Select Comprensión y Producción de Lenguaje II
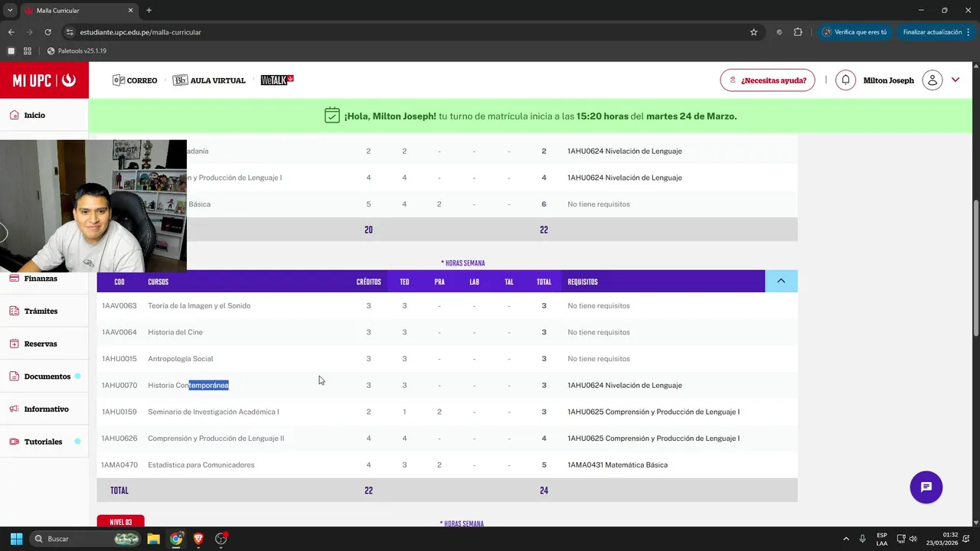This screenshot has width=980, height=551. [216, 439]
